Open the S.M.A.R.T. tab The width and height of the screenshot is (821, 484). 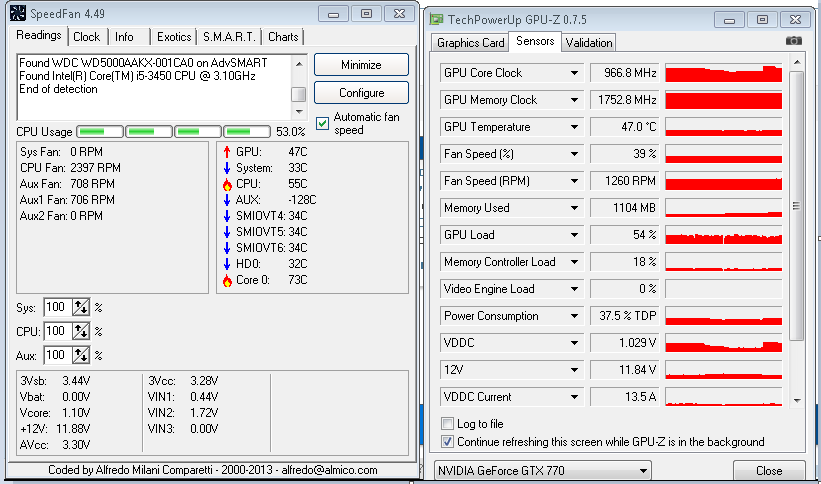(x=229, y=37)
